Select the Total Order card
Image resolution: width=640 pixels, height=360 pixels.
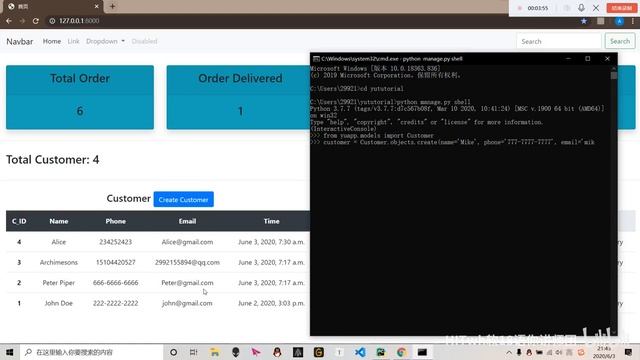click(x=80, y=97)
